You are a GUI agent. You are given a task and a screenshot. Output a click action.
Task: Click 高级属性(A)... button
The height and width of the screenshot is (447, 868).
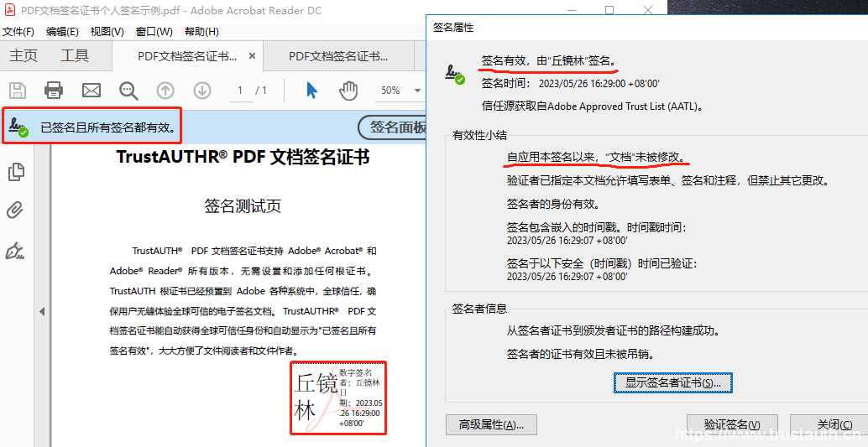click(x=491, y=425)
